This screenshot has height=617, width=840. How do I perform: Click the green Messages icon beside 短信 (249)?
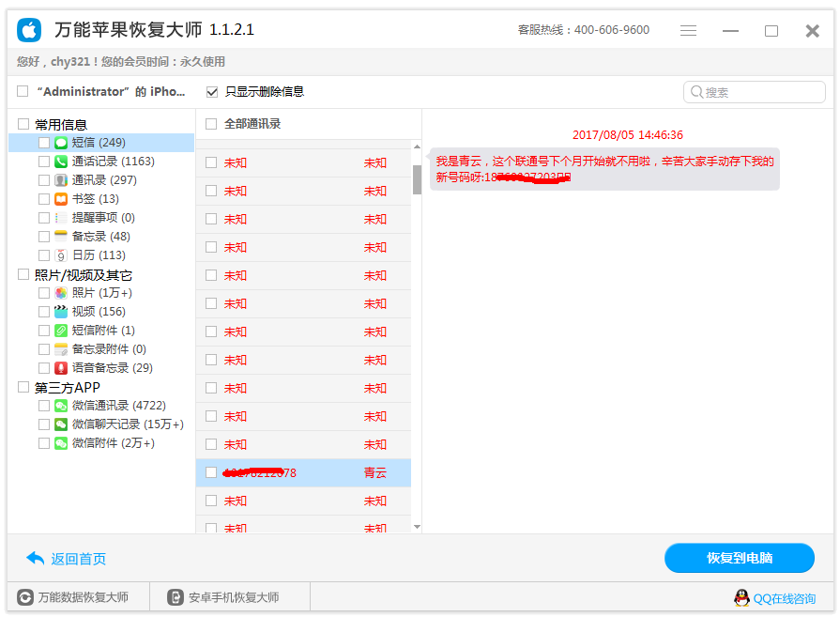coord(61,143)
